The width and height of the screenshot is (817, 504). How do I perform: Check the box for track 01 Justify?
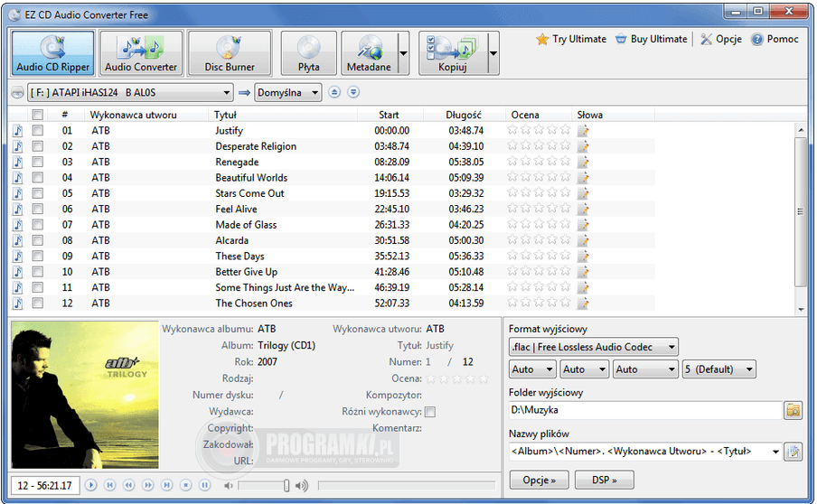point(38,130)
